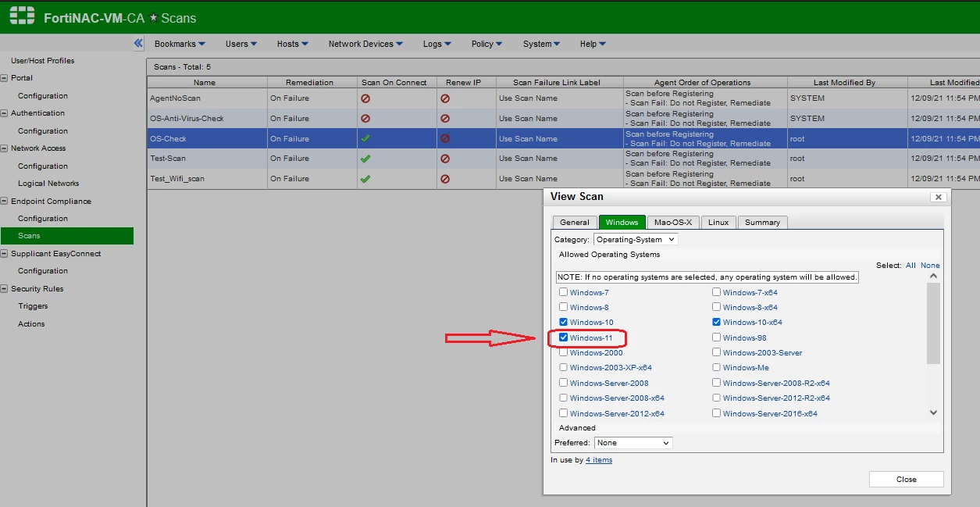Toggle the Windows-98 checkbox

pyautogui.click(x=717, y=337)
